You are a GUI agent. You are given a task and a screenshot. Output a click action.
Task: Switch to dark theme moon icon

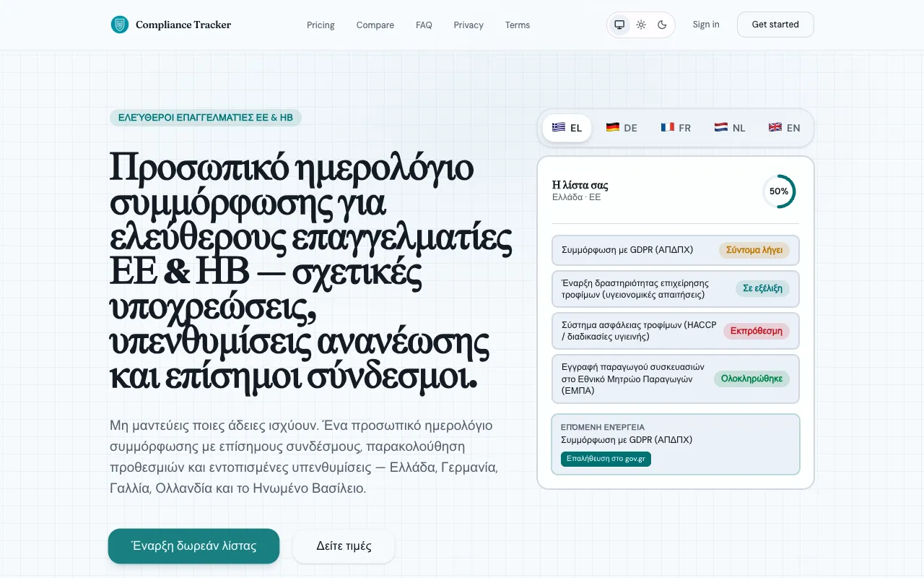(662, 25)
